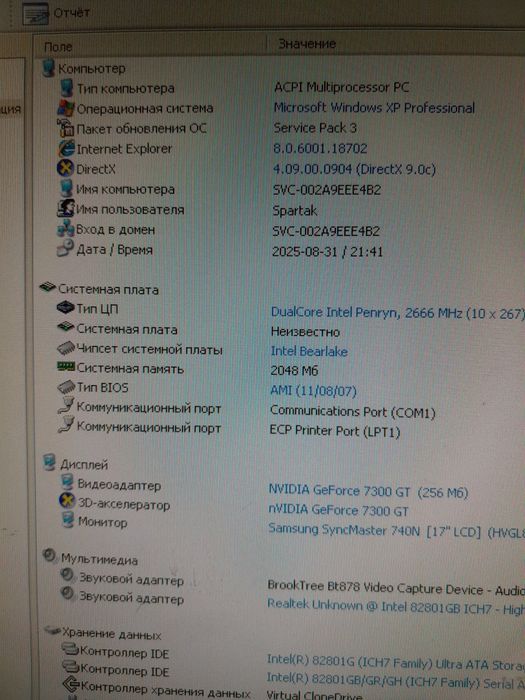Open the DualCore Intel Penryn link
Image resolution: width=525 pixels, height=700 pixels.
pos(398,313)
